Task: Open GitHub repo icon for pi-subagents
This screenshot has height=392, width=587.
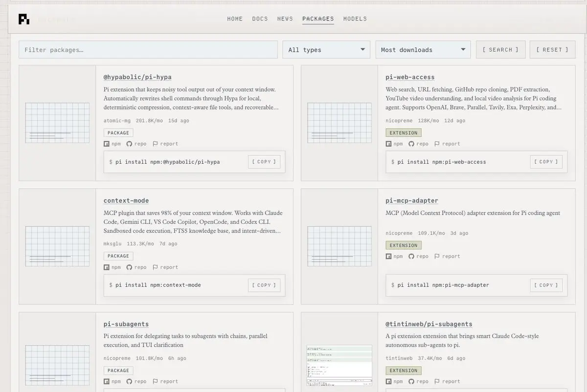Action: click(x=129, y=381)
